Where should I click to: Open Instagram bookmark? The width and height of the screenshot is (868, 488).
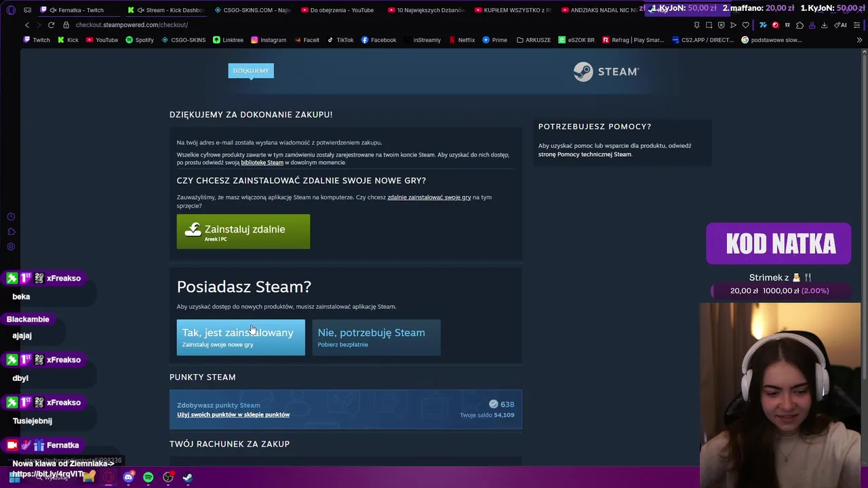click(269, 40)
